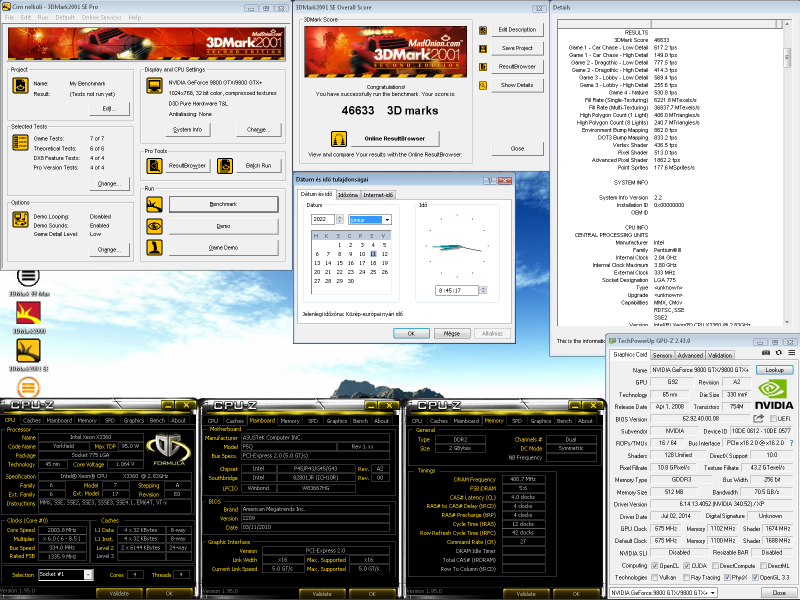The image size is (800, 600).
Task: Toggle the PhysX checkbox
Action: [x=727, y=578]
